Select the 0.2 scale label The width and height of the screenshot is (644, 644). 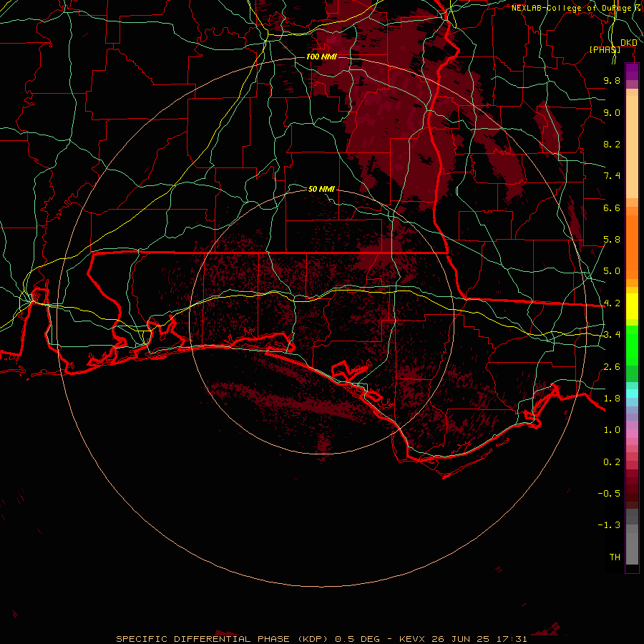click(x=612, y=462)
